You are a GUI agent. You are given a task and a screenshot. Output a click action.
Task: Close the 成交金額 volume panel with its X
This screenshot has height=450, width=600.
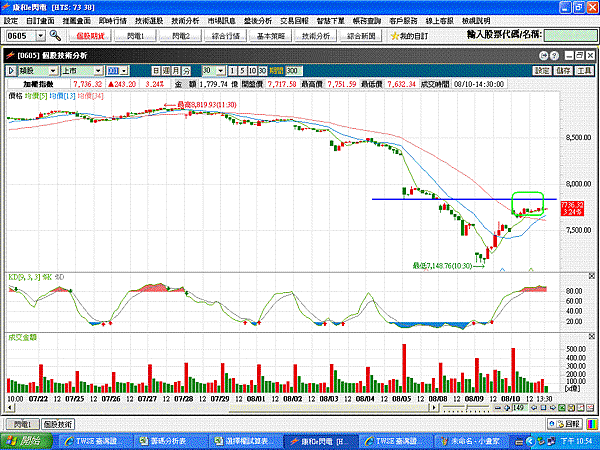pyautogui.click(x=592, y=336)
